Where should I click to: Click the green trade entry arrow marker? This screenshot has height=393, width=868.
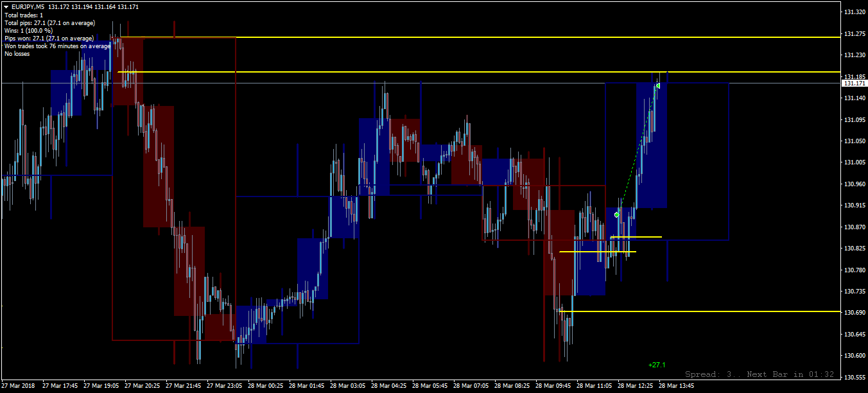coord(617,215)
